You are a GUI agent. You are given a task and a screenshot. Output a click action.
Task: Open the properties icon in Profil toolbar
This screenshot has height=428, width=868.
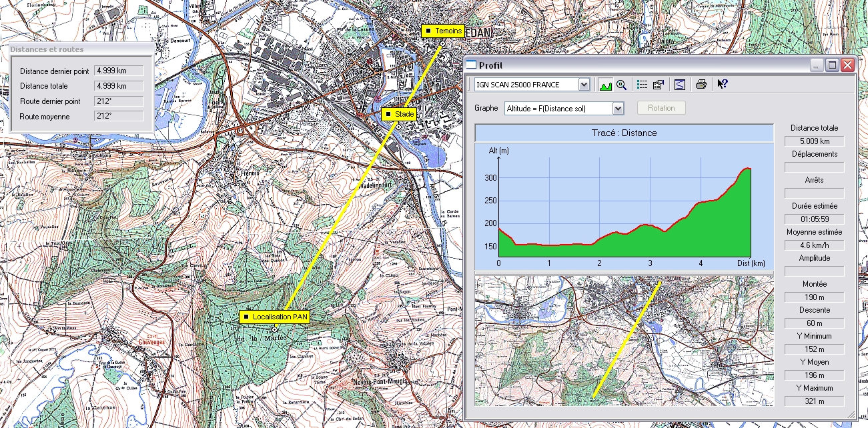click(x=658, y=85)
